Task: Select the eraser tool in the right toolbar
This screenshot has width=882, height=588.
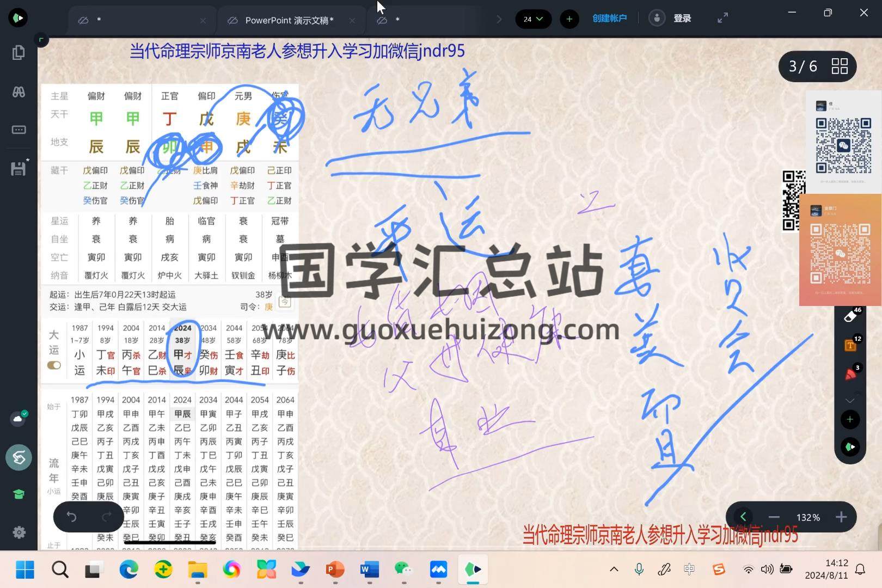Action: tap(850, 317)
